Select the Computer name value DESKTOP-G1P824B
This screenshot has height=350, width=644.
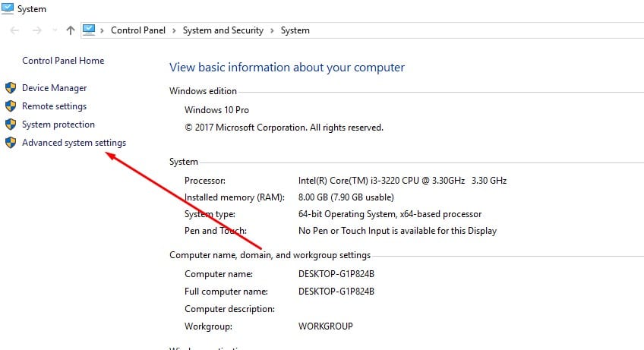336,274
